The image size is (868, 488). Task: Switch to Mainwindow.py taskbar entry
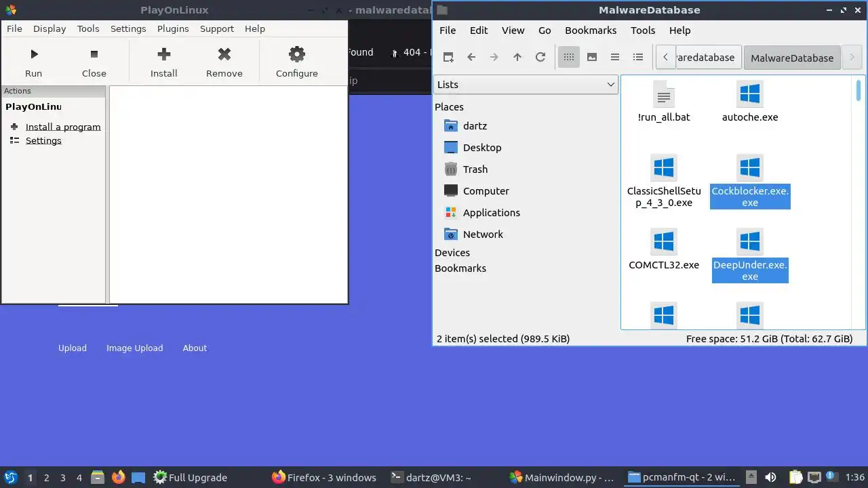(x=561, y=477)
